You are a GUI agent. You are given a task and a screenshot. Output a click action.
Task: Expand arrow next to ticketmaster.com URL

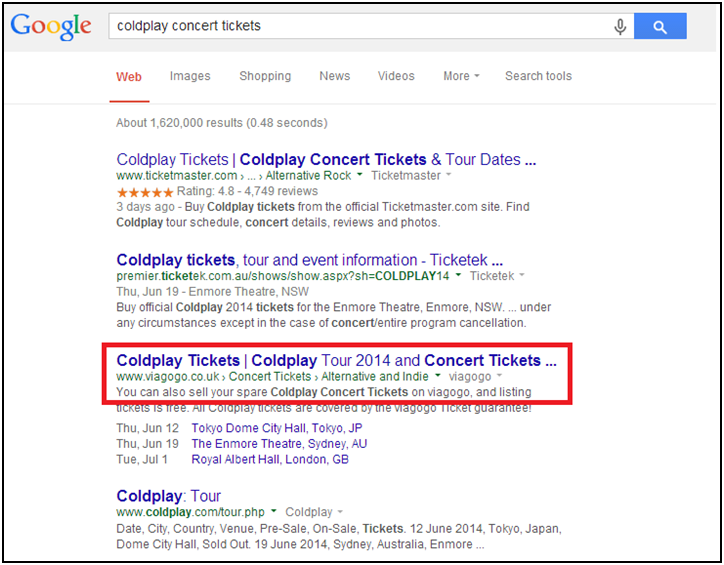(361, 176)
